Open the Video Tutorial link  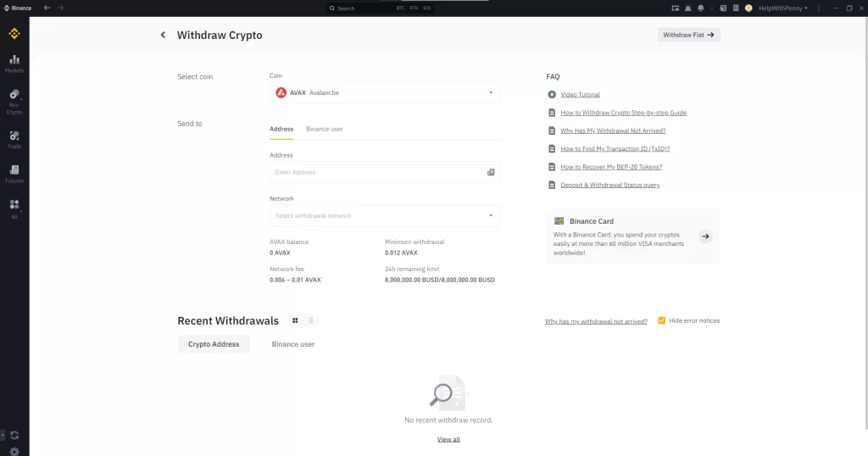point(580,95)
